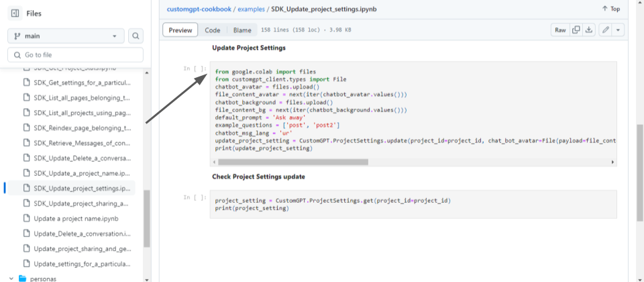The height and width of the screenshot is (282, 644).
Task: Click the code cell horizontal scrollbar thumb
Action: click(293, 162)
